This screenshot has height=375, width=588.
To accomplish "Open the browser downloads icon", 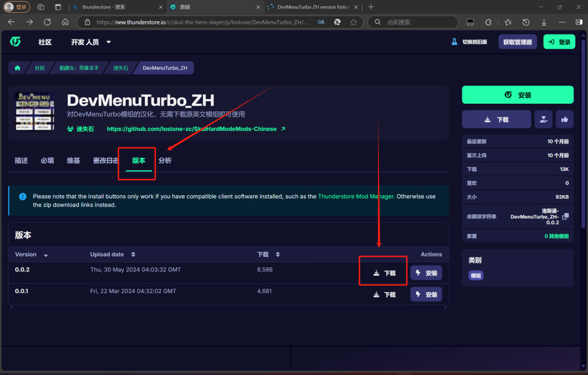I will 544,22.
